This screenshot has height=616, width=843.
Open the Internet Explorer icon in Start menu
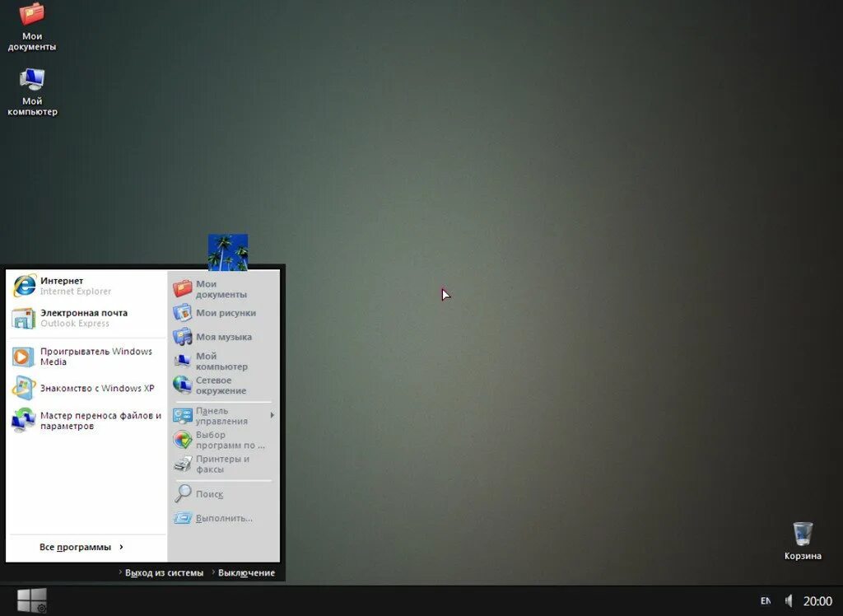click(x=24, y=286)
